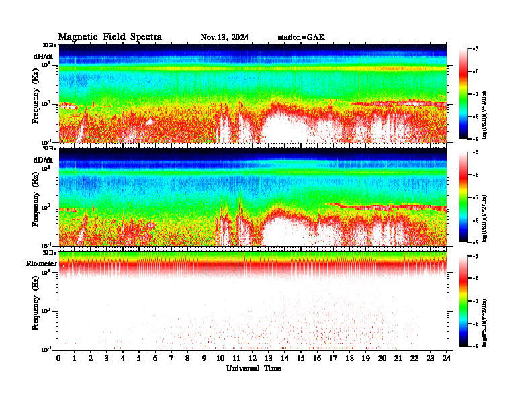Click hour '21' on the Universal Time axis

tap(398, 359)
